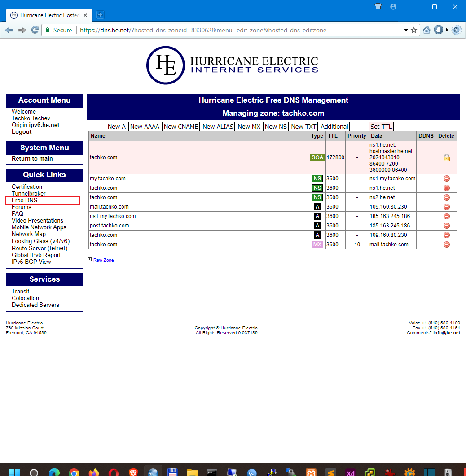
Task: Open the Network Map link
Action: coord(29,234)
